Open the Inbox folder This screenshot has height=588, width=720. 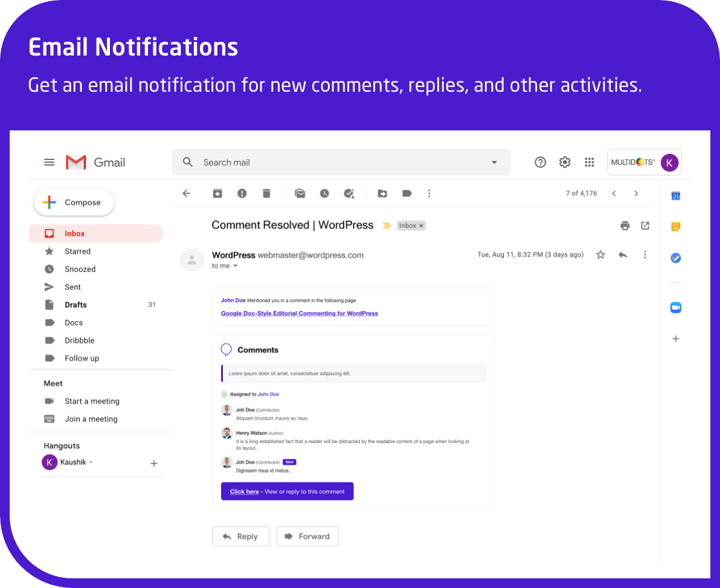click(x=96, y=233)
